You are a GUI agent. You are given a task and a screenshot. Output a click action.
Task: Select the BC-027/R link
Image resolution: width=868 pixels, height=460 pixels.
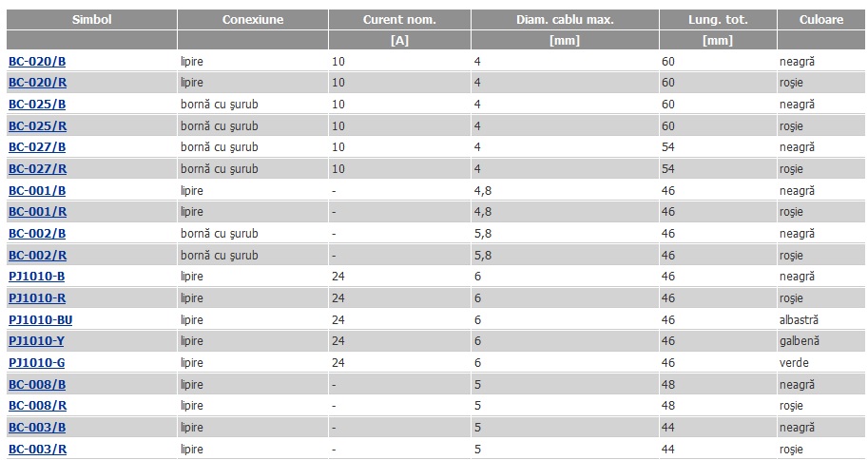pyautogui.click(x=38, y=169)
